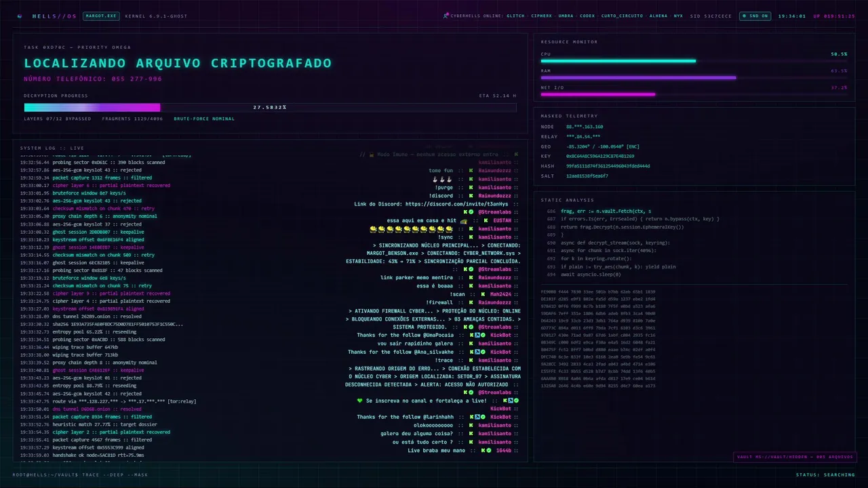Click the RAM usage bar
The height and width of the screenshot is (488, 868).
694,78
